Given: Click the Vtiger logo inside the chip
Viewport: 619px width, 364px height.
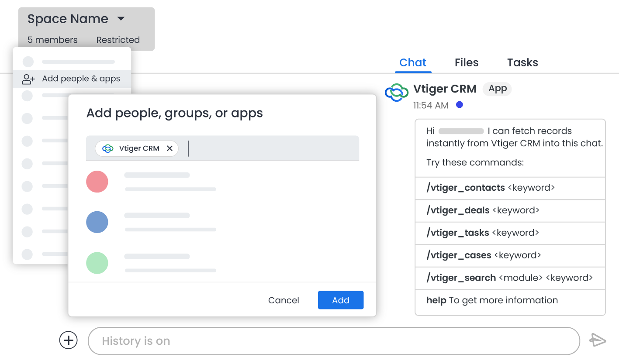Looking at the screenshot, I should [x=107, y=149].
